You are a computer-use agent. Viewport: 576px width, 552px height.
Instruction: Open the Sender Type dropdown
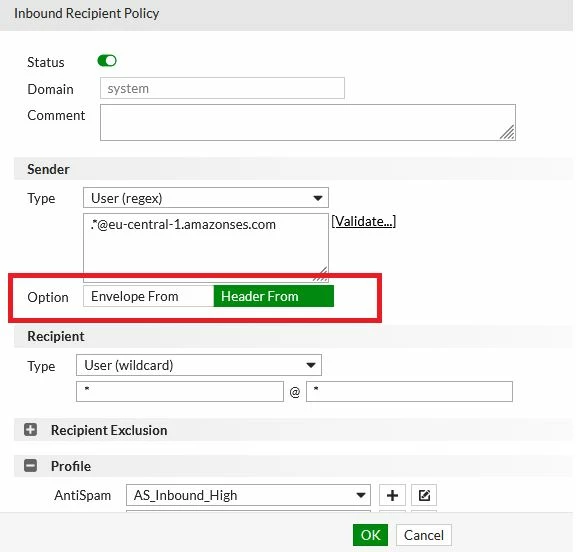tap(206, 198)
